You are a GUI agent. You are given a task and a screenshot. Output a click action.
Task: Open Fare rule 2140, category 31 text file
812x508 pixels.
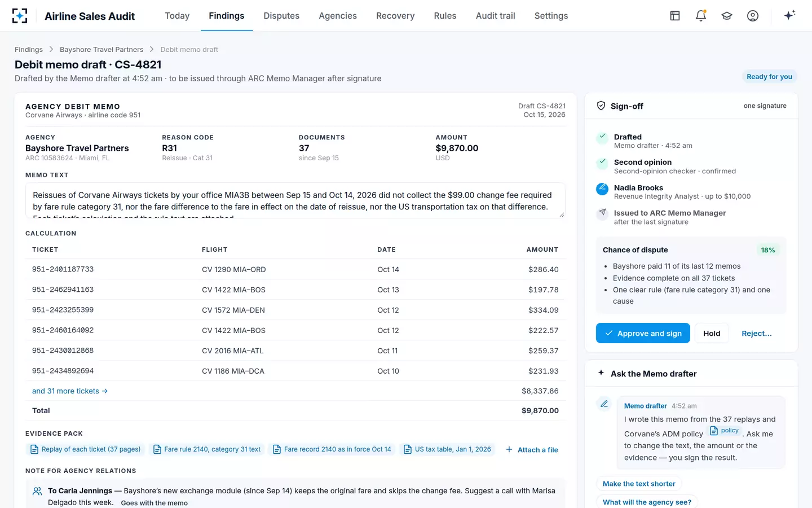tap(206, 449)
